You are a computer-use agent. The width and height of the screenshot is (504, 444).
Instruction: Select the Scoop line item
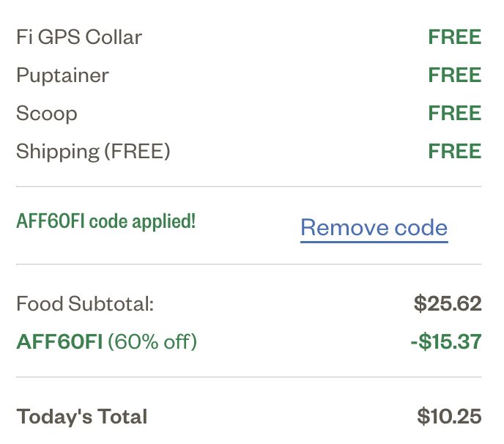coord(46,114)
